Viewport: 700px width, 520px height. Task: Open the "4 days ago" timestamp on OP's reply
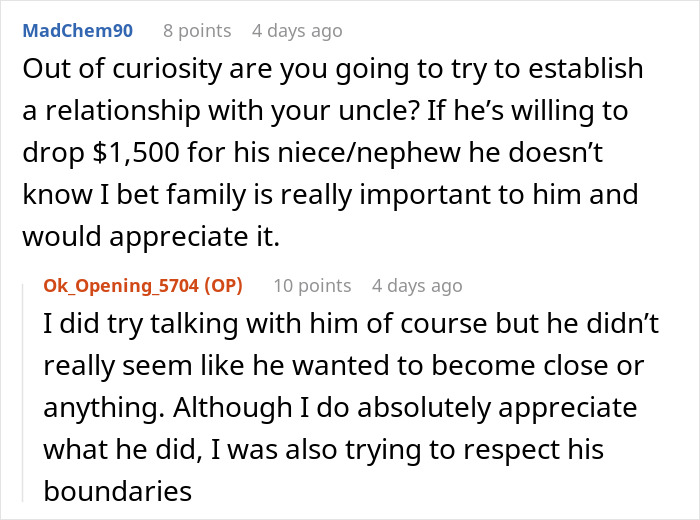[417, 286]
